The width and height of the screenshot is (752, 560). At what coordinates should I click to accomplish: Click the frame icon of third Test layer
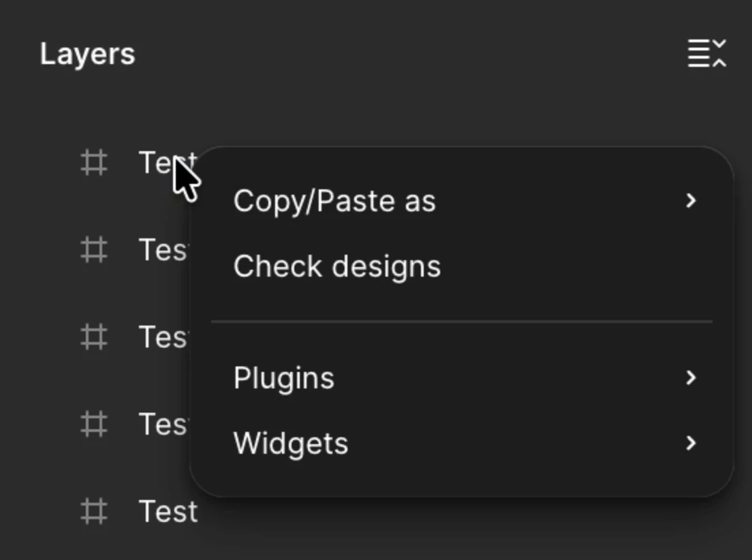click(93, 337)
